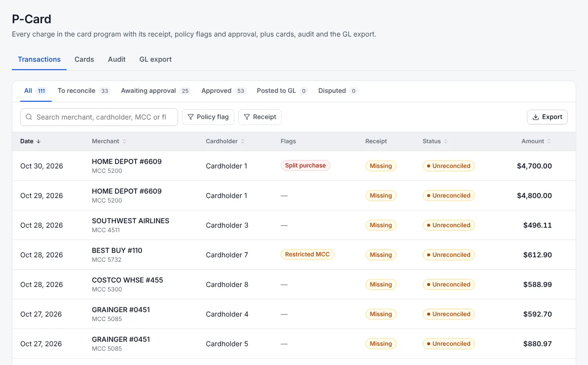Click the funnel icon on Receipt filter
Image resolution: width=588 pixels, height=365 pixels.
(x=247, y=117)
